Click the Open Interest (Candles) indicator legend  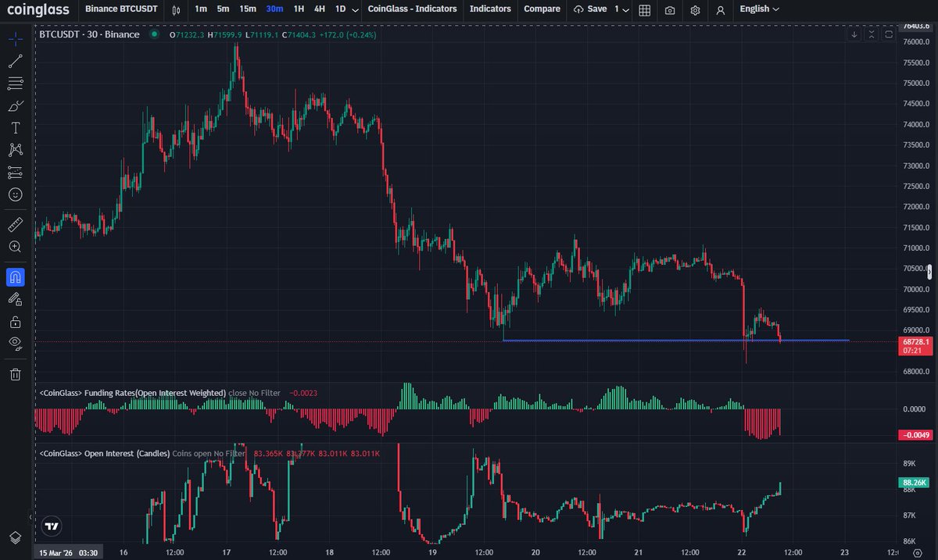point(104,453)
